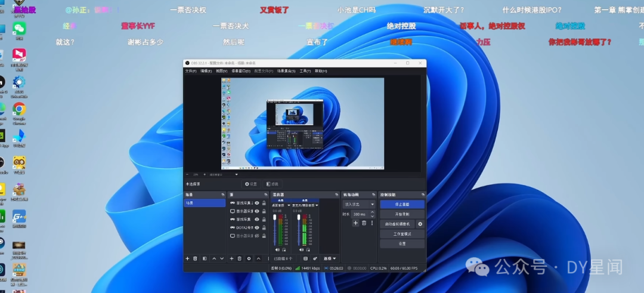
Task: Toggle lock on hidden 显示器采集 source
Action: 264,236
